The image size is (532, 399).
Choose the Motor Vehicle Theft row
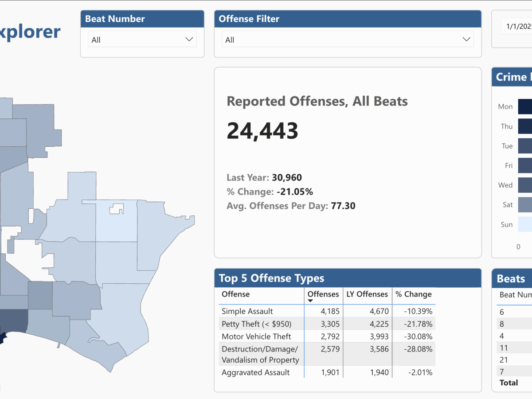(256, 336)
